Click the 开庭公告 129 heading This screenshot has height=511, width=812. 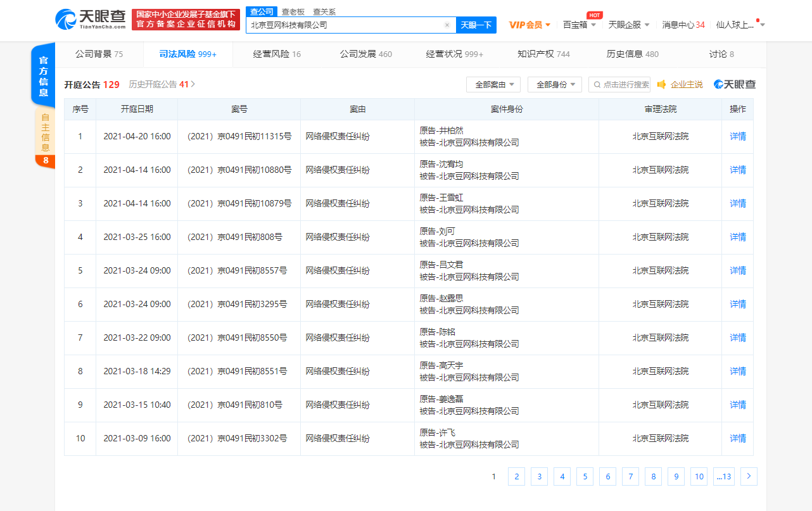[92, 84]
